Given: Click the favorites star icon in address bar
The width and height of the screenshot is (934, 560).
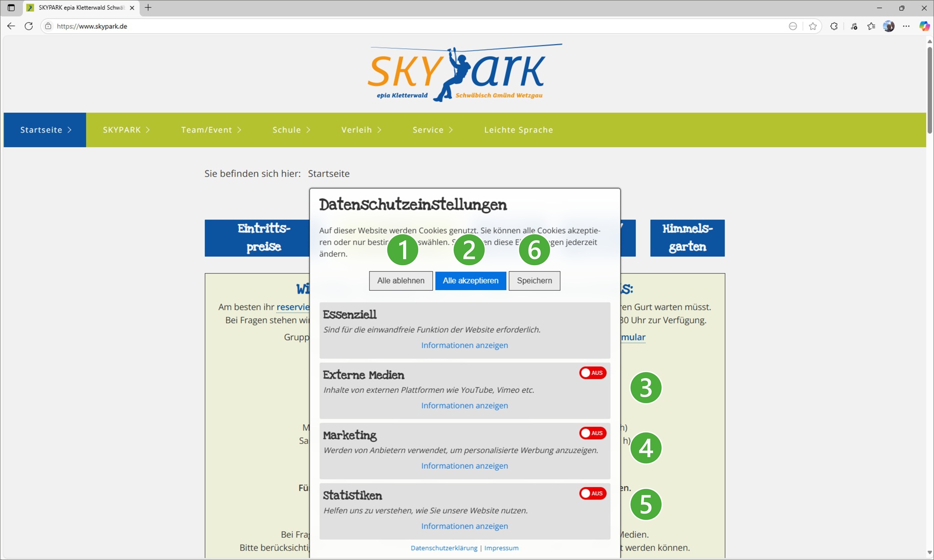Looking at the screenshot, I should pos(813,26).
